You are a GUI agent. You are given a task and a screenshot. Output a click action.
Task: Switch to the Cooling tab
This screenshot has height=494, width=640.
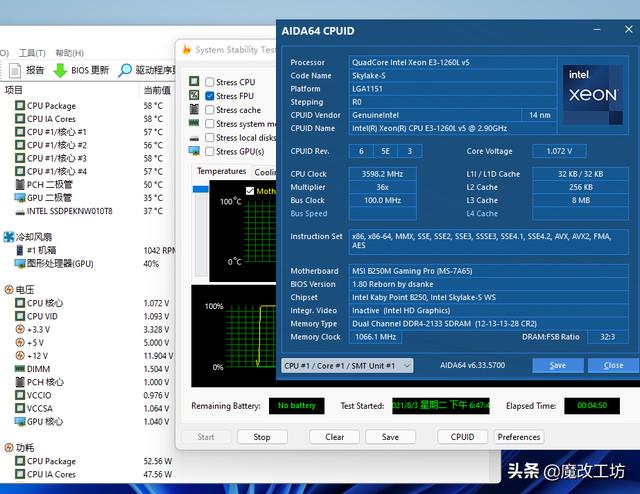(265, 172)
